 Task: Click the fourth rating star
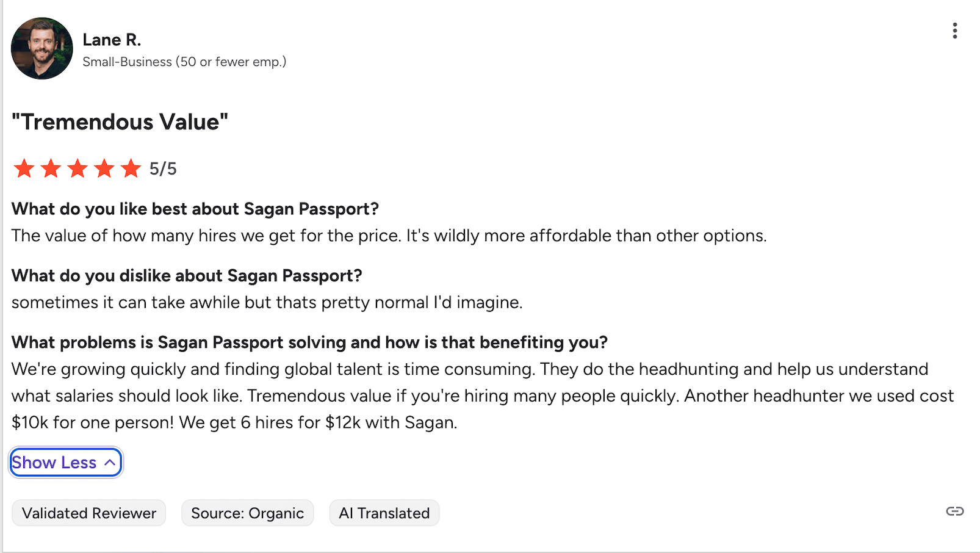point(104,168)
